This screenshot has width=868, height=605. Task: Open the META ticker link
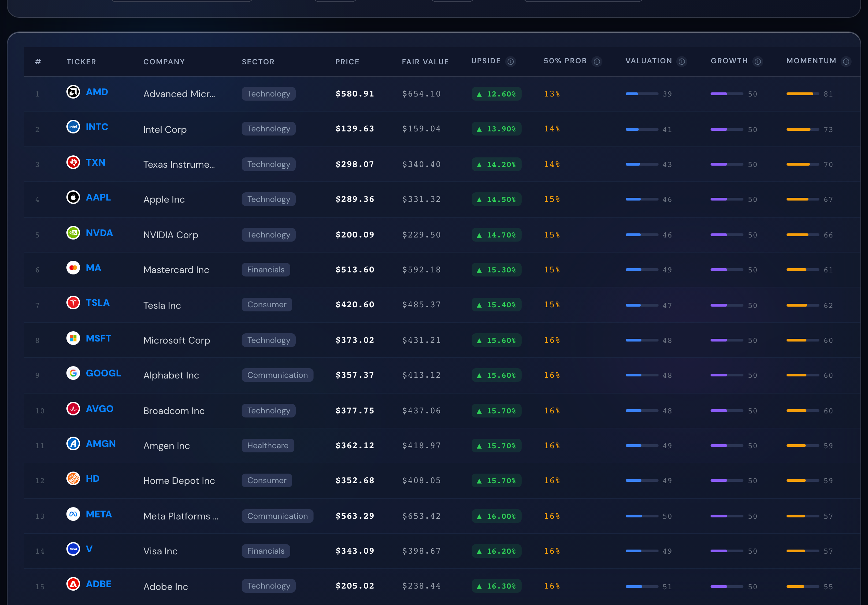[x=99, y=514]
